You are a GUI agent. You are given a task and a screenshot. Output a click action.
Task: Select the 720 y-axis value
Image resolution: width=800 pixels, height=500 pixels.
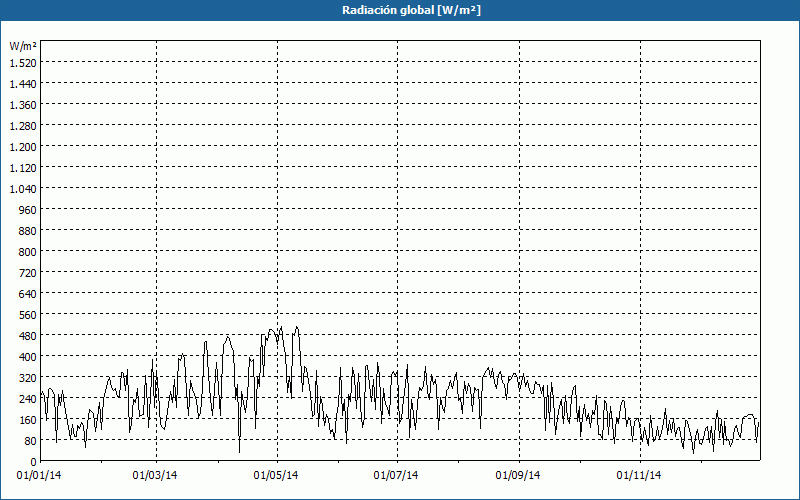pos(29,273)
